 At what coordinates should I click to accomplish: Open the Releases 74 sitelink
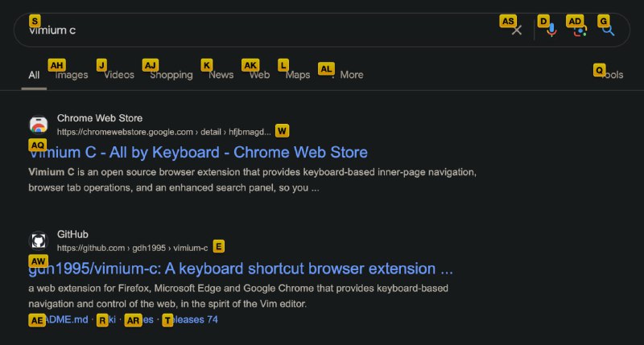[x=191, y=319]
